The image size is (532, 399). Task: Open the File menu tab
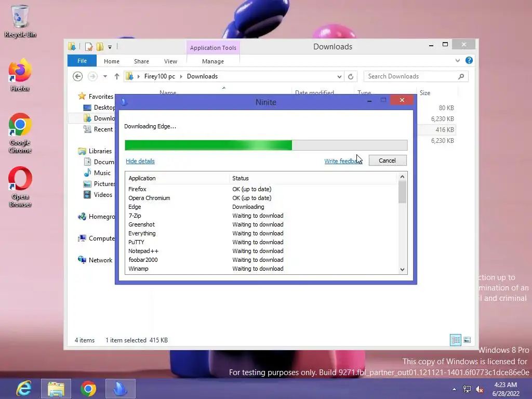(x=82, y=61)
